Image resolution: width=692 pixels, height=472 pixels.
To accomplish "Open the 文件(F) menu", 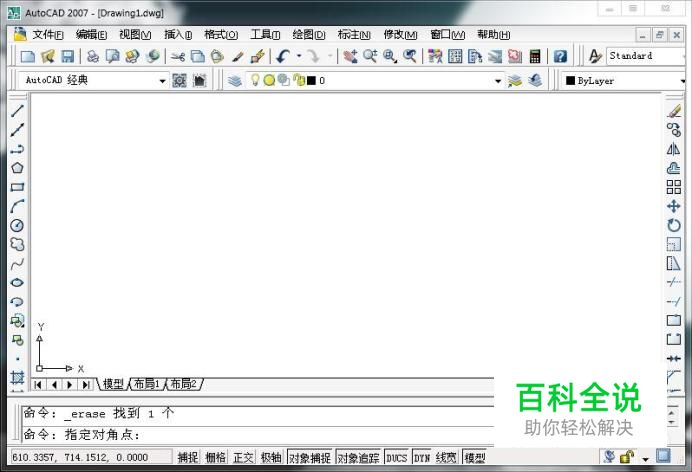I will 48,34.
